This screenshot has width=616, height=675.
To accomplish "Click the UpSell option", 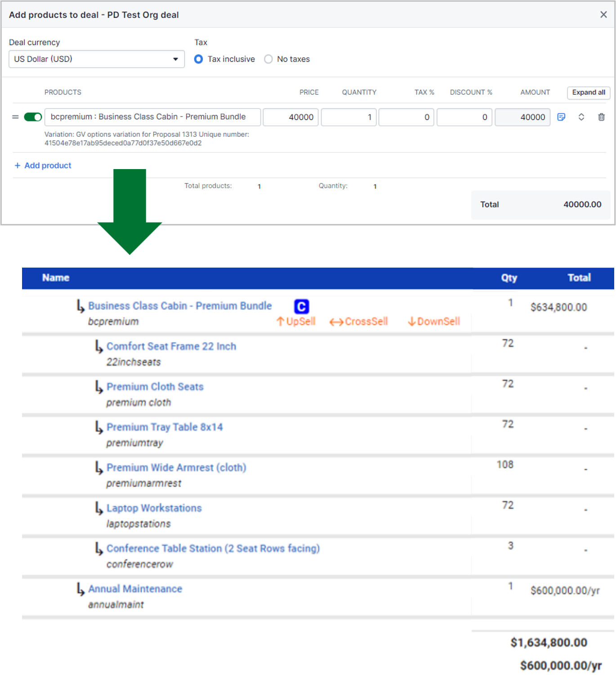I will (x=296, y=322).
